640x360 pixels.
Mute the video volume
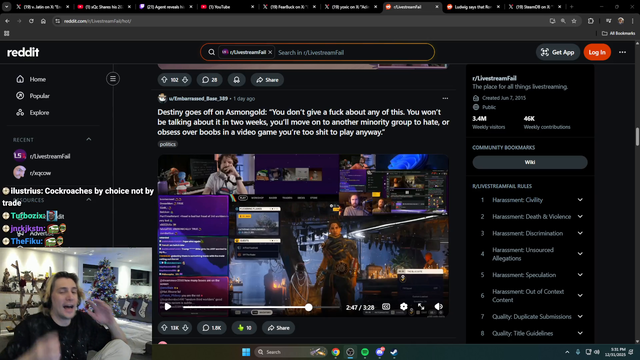438,307
